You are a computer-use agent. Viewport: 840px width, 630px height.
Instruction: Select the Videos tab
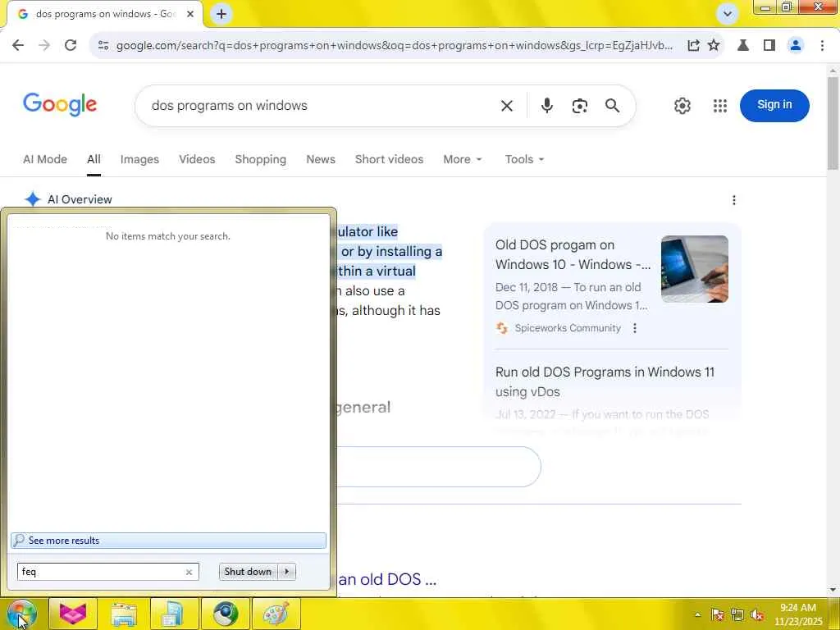click(197, 160)
